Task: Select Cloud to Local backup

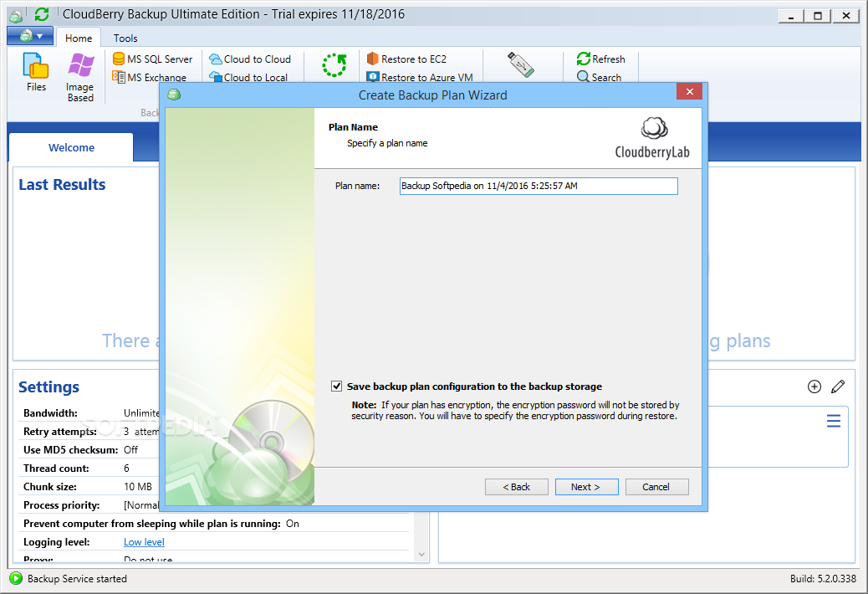Action: [248, 77]
